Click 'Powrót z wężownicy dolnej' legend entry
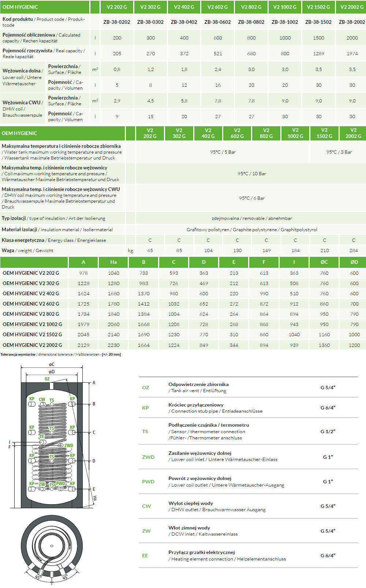This screenshot has width=366, height=588. click(x=226, y=482)
